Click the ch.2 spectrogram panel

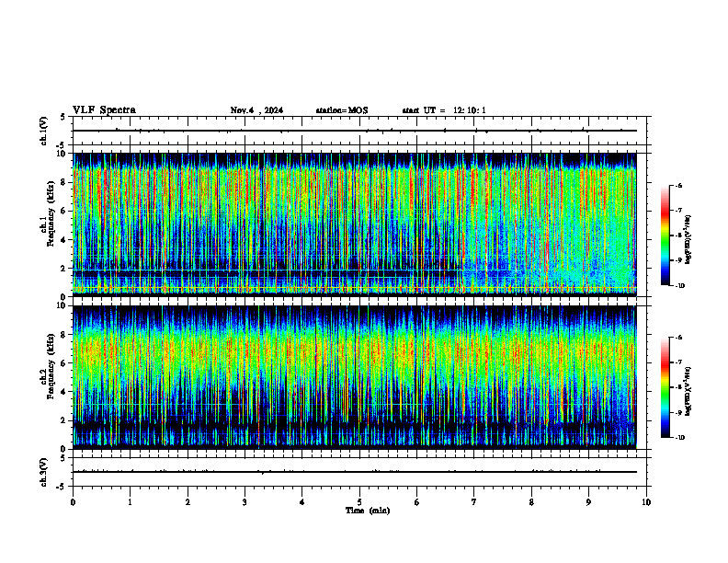point(355,377)
